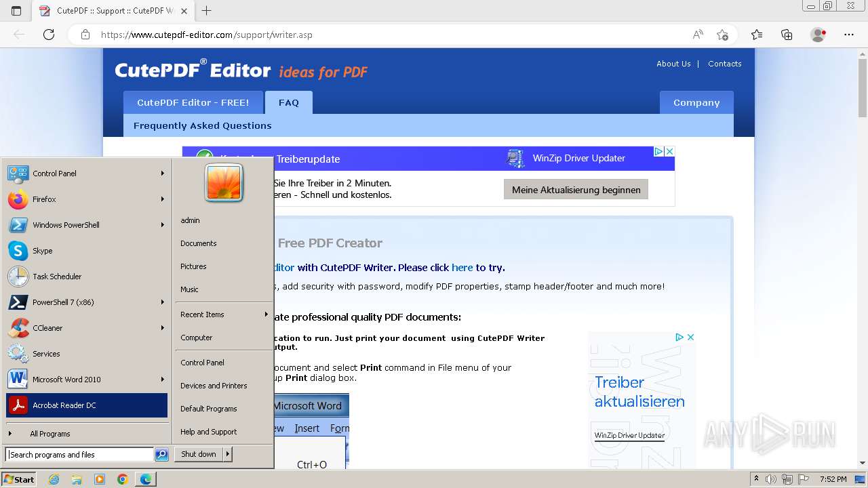The width and height of the screenshot is (868, 488).
Task: Launch Acrobat Reader DC from Start menu
Action: click(87, 405)
